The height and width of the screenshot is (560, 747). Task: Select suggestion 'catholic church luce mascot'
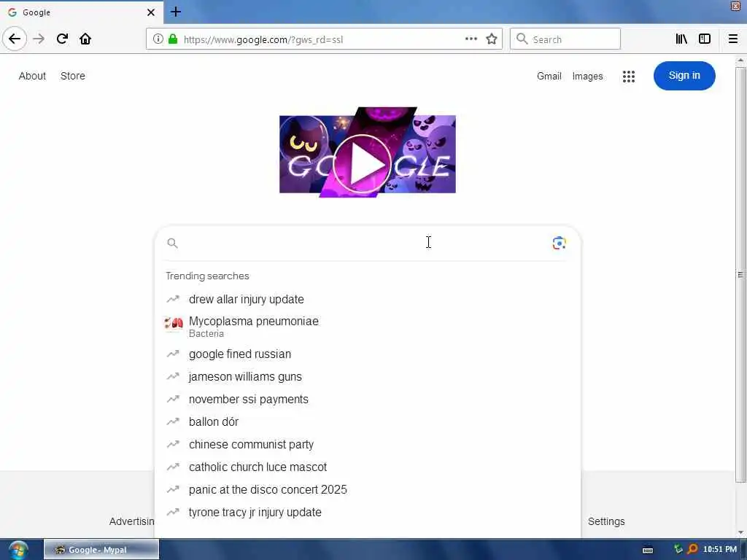click(x=368, y=467)
